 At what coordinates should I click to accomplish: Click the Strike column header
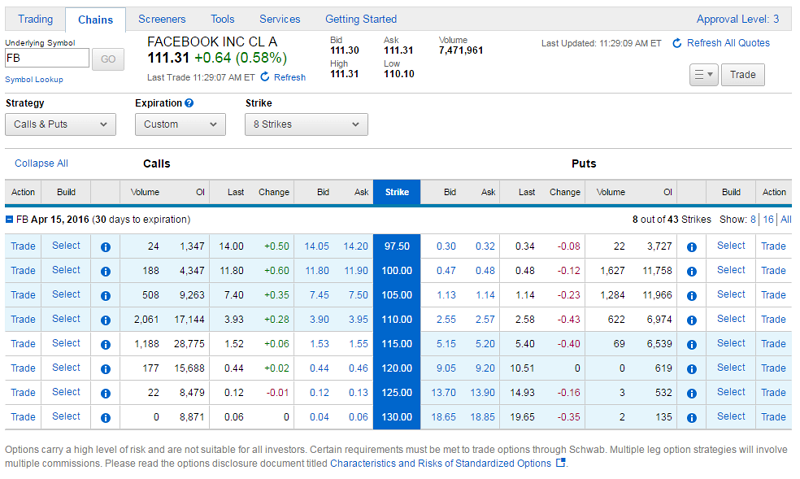tap(397, 192)
